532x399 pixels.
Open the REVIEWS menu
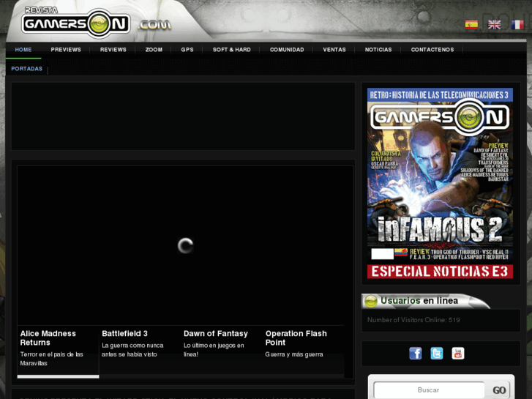(113, 50)
